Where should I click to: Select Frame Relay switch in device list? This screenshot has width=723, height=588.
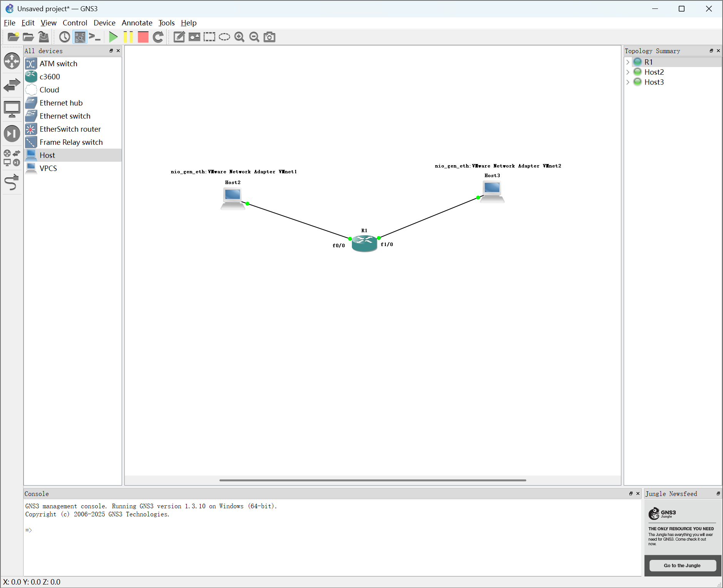coord(73,142)
